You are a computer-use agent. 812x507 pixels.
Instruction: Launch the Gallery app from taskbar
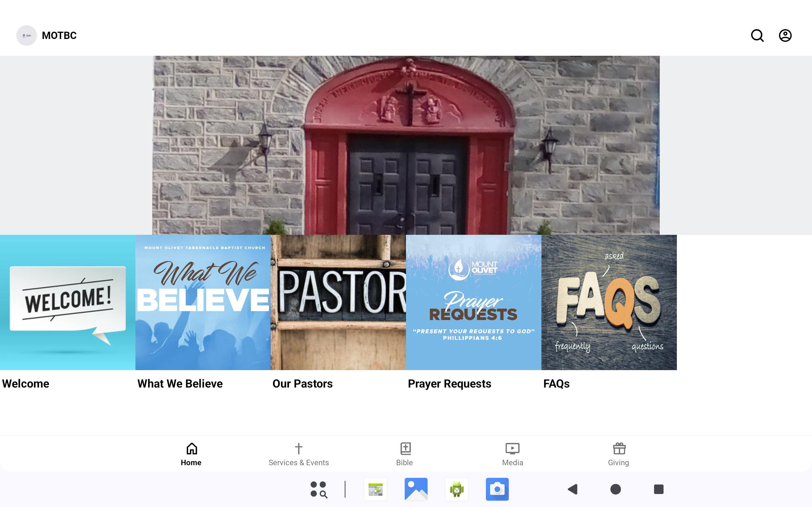pyautogui.click(x=416, y=489)
